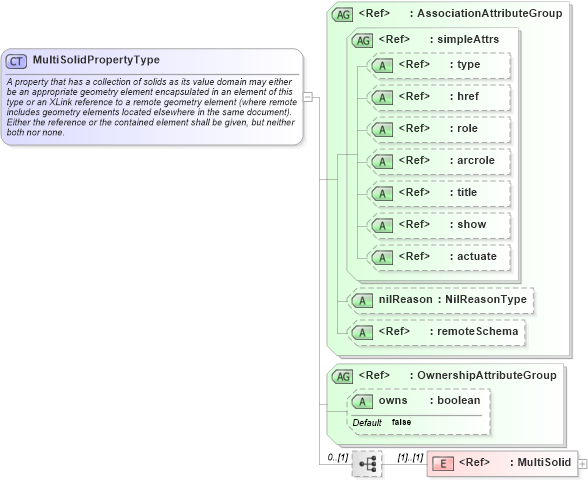Click the 0..[1] cardinality label
This screenshot has width=588, height=481.
click(x=338, y=457)
